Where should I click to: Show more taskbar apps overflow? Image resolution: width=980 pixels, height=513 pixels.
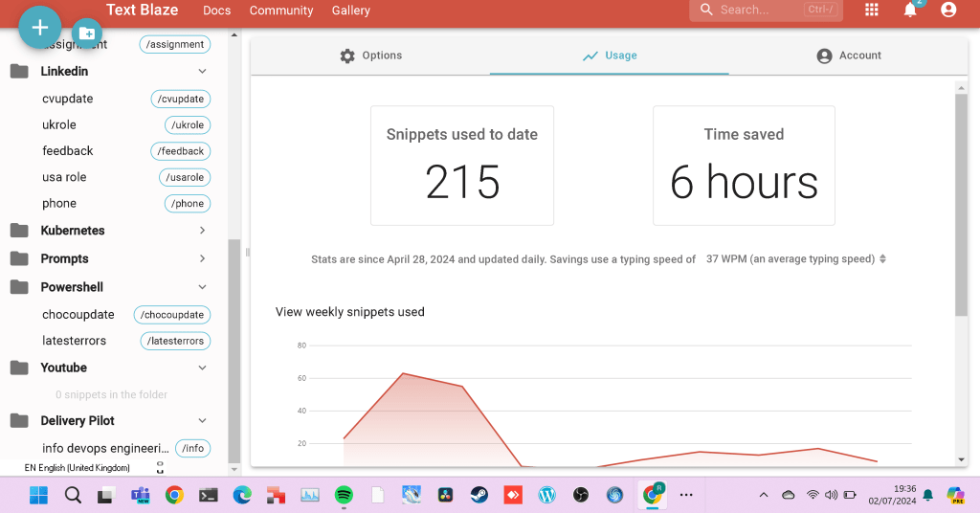click(x=686, y=495)
